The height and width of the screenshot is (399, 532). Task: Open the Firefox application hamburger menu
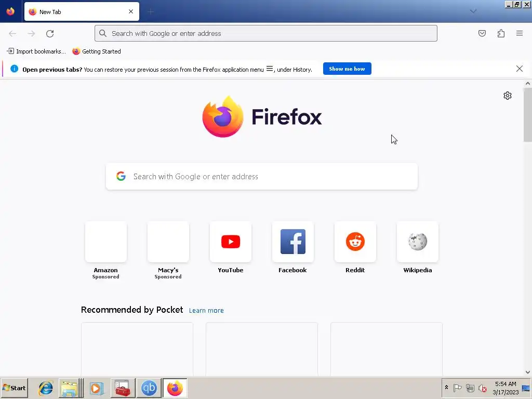coord(520,33)
